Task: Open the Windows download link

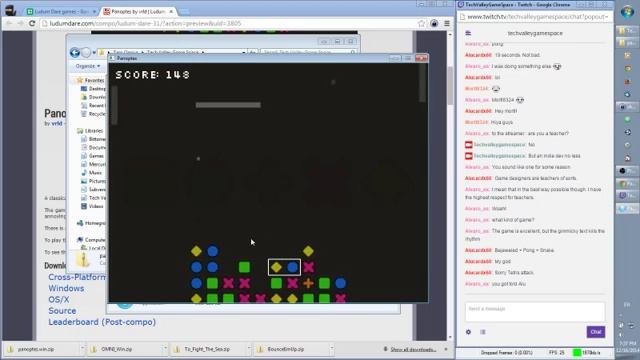Action: click(66, 288)
